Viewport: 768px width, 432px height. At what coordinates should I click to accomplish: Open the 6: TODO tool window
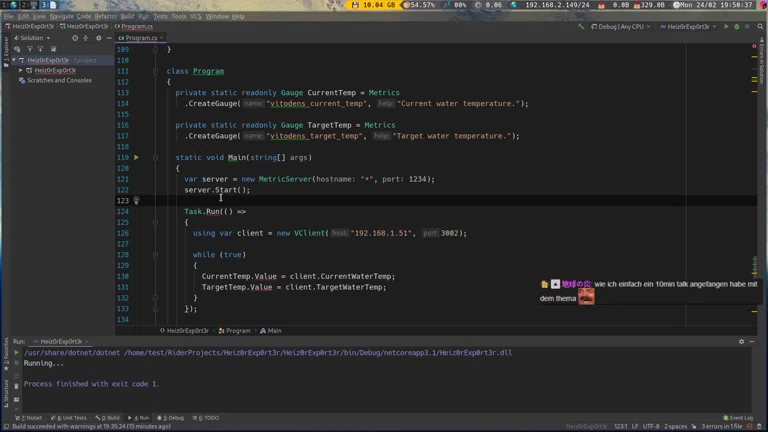[206, 418]
